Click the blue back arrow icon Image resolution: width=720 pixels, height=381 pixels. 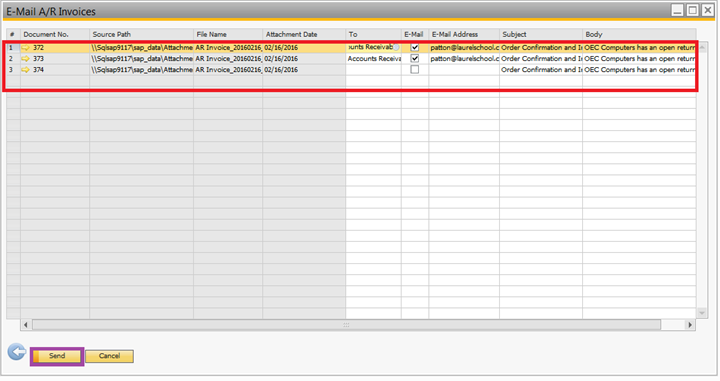tap(17, 352)
